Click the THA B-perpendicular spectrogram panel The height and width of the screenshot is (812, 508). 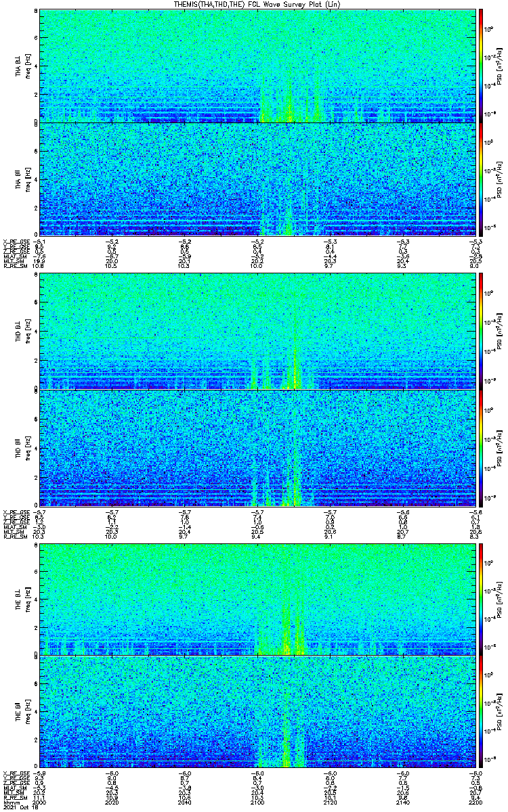pos(256,66)
